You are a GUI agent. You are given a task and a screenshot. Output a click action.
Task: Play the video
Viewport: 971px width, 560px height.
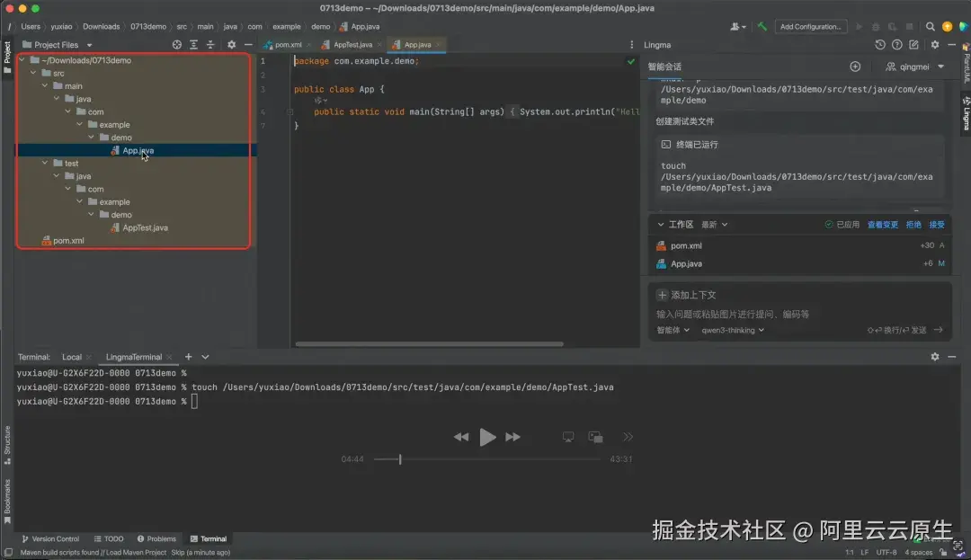click(487, 437)
